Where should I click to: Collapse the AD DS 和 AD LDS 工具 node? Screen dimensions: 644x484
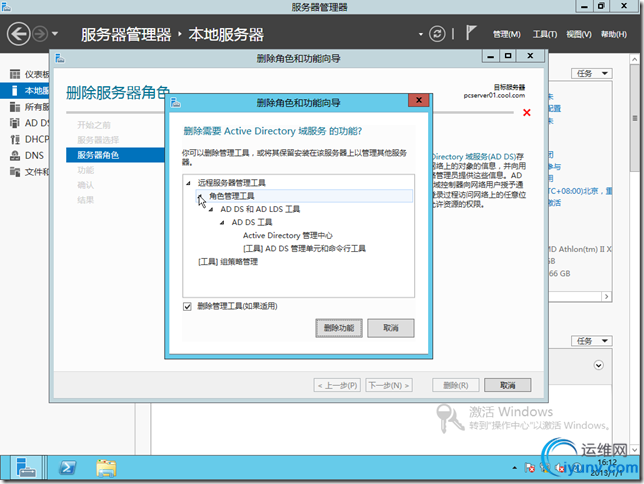coord(211,210)
